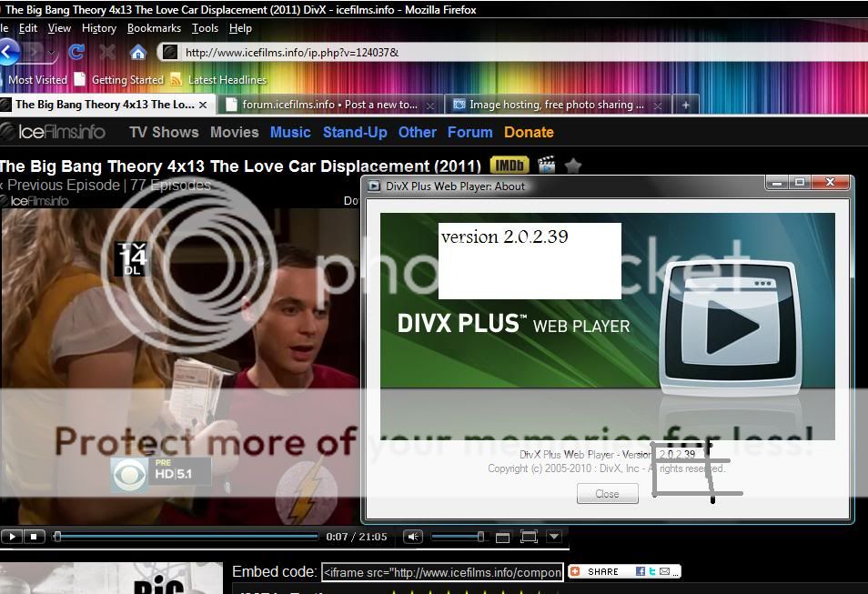Close the Image hosting tab
The height and width of the screenshot is (594, 868).
657,106
